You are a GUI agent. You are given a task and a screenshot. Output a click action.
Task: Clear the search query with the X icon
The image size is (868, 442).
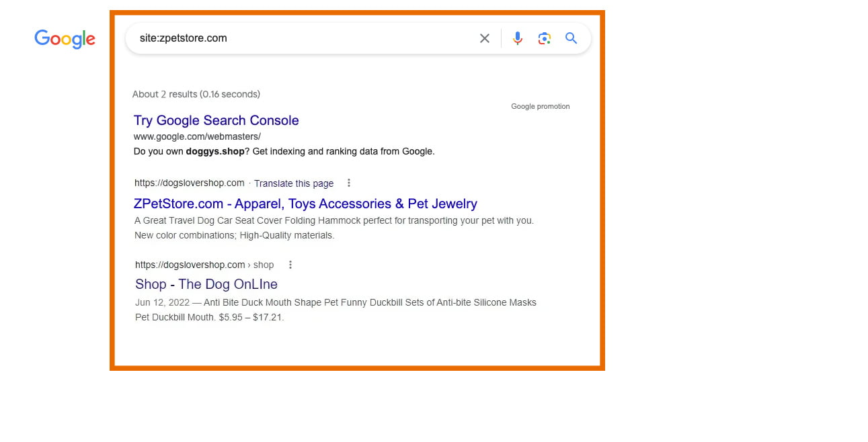(x=484, y=38)
